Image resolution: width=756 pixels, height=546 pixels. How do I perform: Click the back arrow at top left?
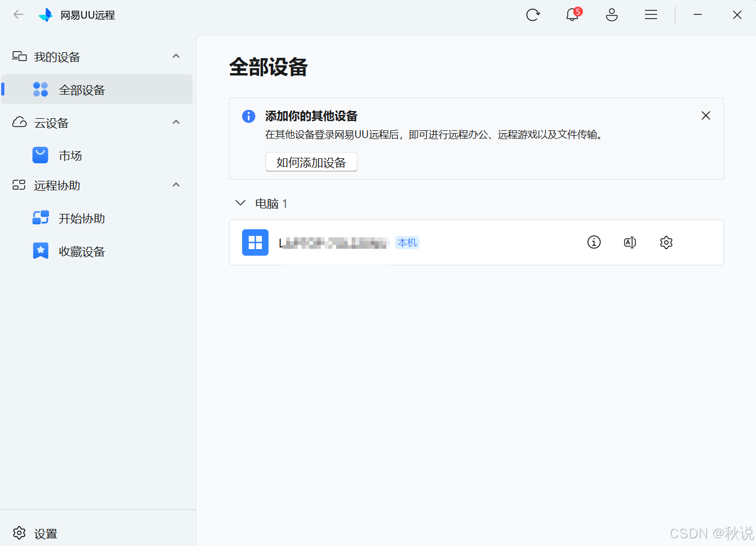[18, 15]
